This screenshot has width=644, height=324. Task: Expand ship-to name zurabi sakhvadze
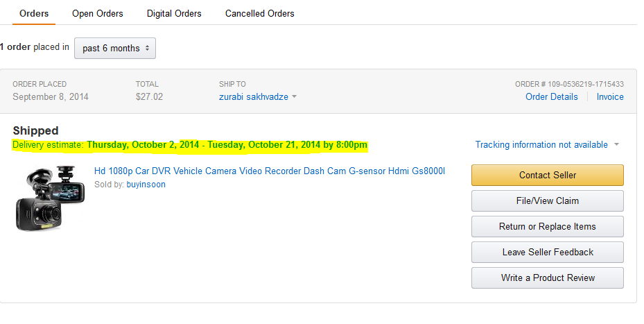(x=254, y=96)
